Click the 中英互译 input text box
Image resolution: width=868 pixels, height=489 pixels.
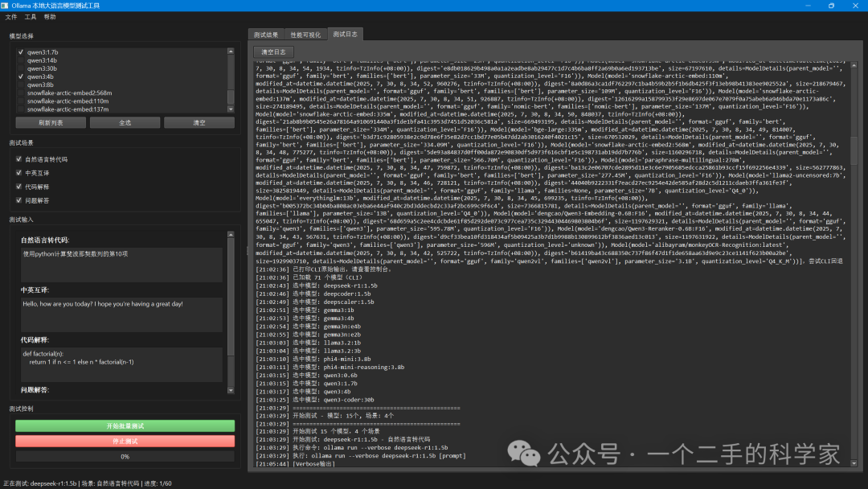(122, 314)
